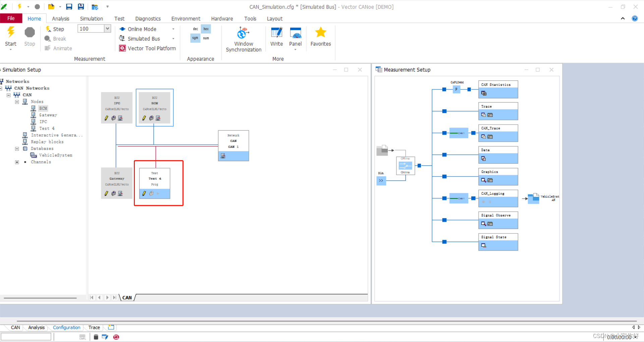Open Favorites star icon

321,32
